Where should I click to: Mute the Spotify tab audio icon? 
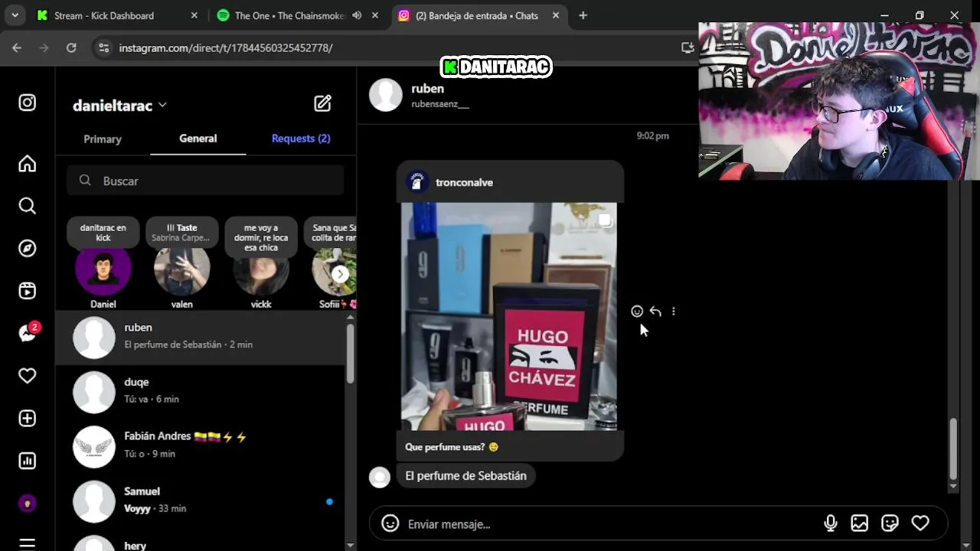point(357,15)
